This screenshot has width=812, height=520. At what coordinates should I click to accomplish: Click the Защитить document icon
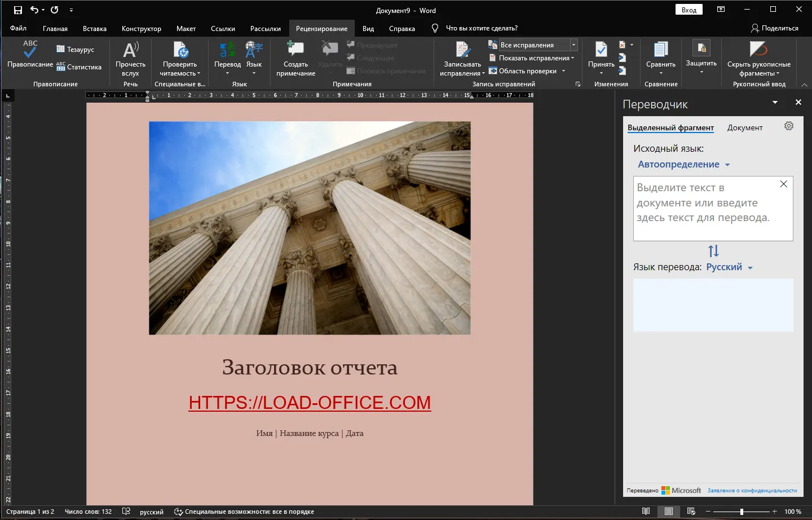[x=701, y=49]
